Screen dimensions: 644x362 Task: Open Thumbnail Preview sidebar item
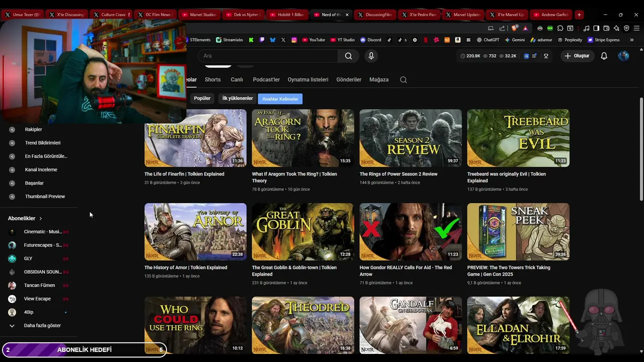click(45, 196)
